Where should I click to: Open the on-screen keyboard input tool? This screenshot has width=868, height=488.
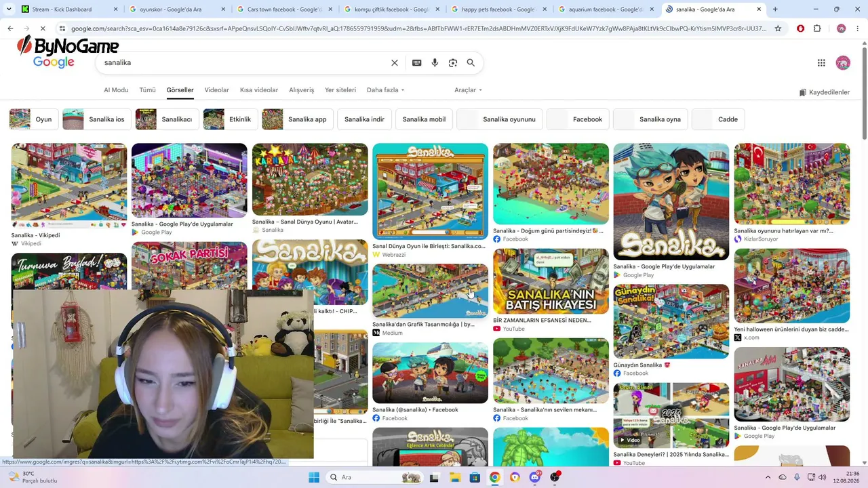tap(417, 63)
